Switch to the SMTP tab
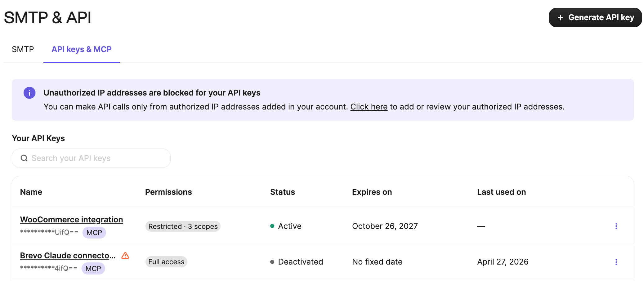The height and width of the screenshot is (281, 644). pos(23,49)
